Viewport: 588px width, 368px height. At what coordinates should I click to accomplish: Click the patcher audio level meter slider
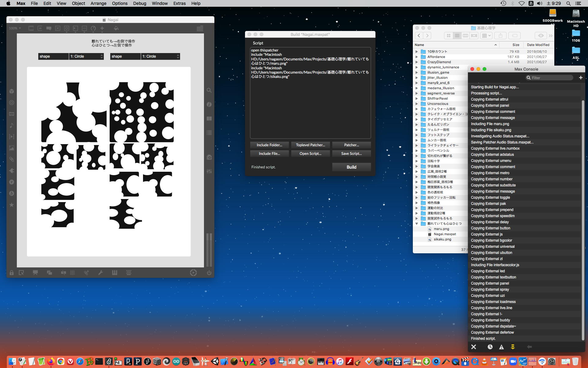pyautogui.click(x=209, y=250)
